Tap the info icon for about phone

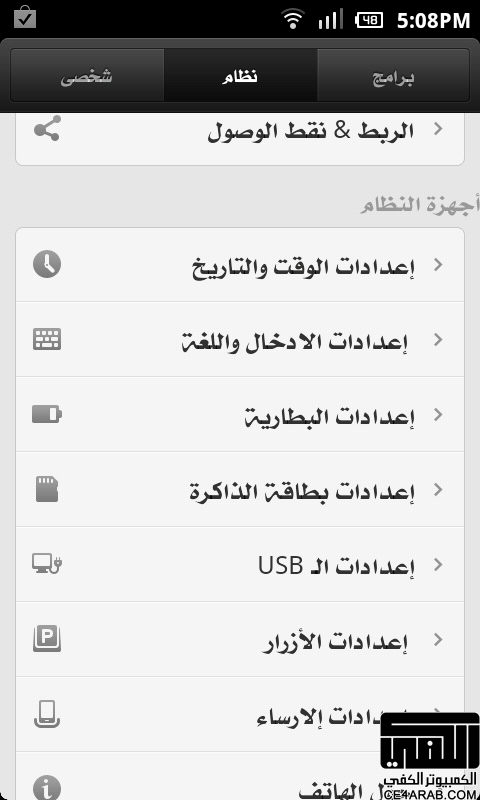(47, 788)
